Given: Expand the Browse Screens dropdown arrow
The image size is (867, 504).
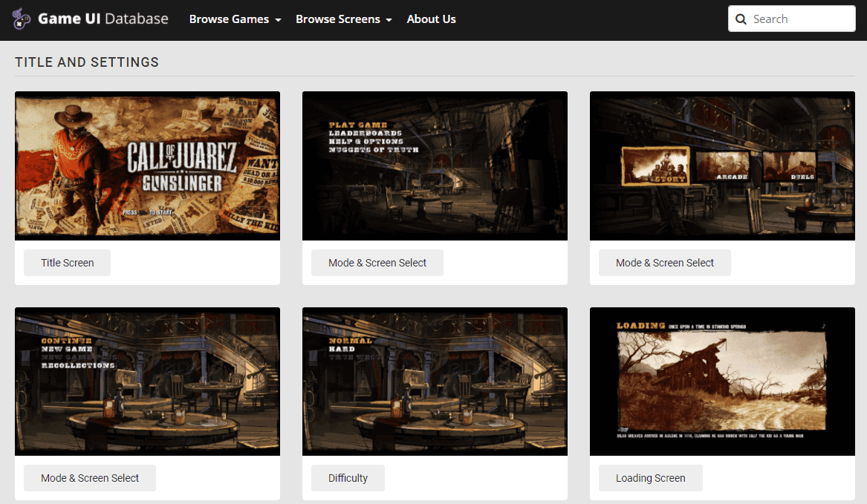Looking at the screenshot, I should tap(389, 20).
